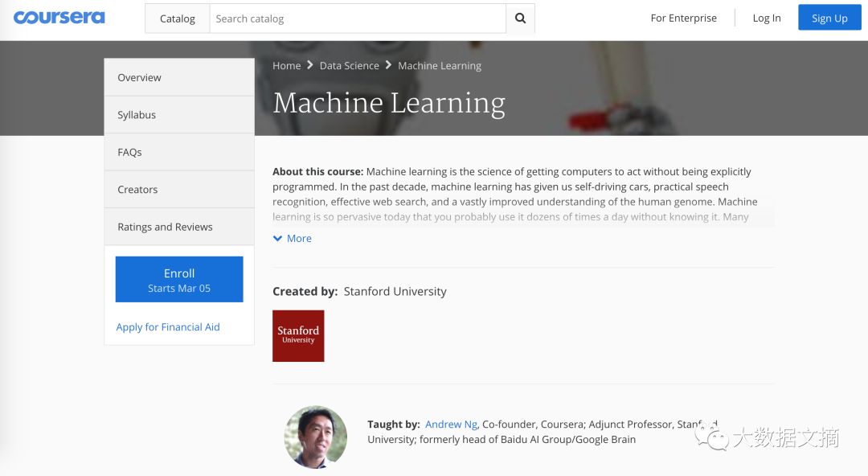The width and height of the screenshot is (868, 476).
Task: Click the Coursera logo
Action: 59,18
